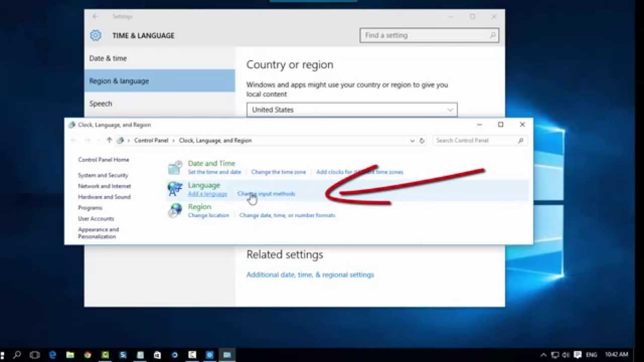
Task: Maximize the Control Panel window
Action: [x=501, y=125]
